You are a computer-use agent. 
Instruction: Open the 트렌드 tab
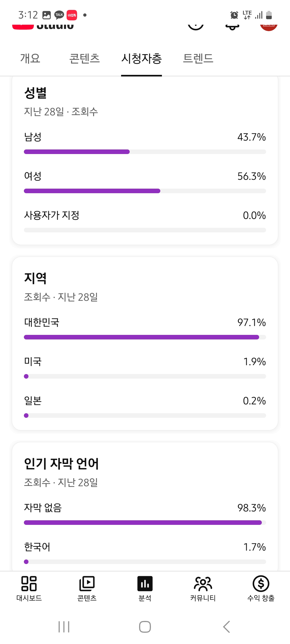point(198,58)
